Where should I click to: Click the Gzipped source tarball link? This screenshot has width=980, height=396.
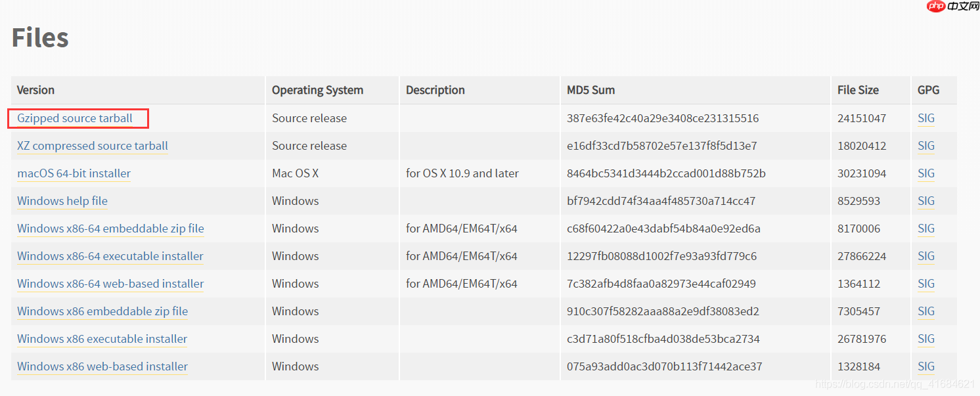tap(75, 118)
